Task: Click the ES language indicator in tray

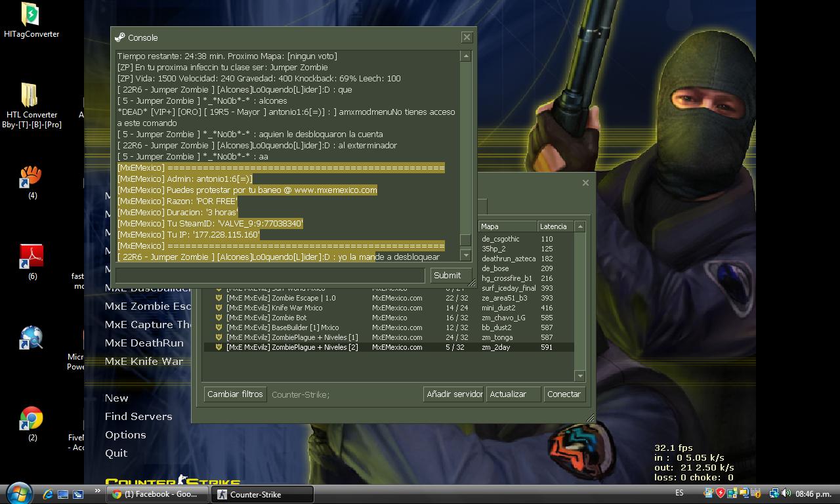Action: click(x=679, y=493)
